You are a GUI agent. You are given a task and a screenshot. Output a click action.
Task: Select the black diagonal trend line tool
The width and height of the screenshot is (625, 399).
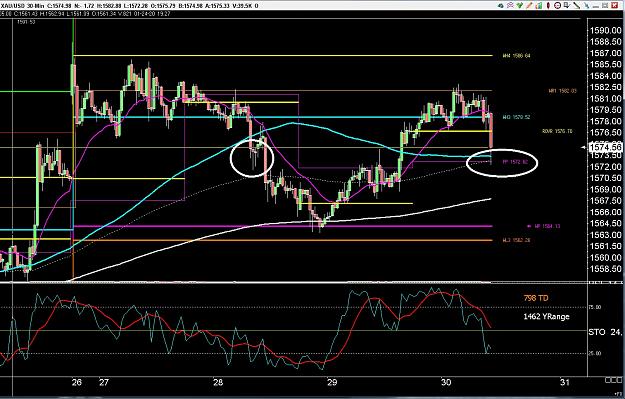pyautogui.click(x=576, y=6)
